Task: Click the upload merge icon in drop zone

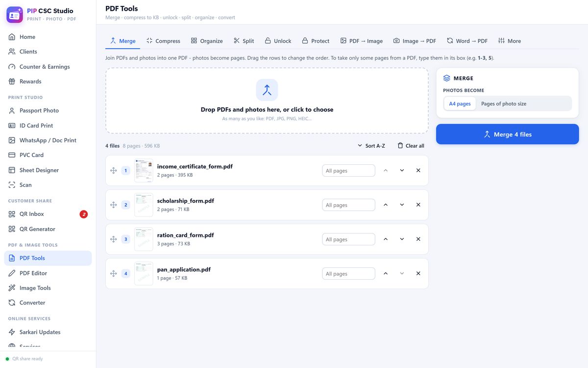Action: click(x=267, y=90)
